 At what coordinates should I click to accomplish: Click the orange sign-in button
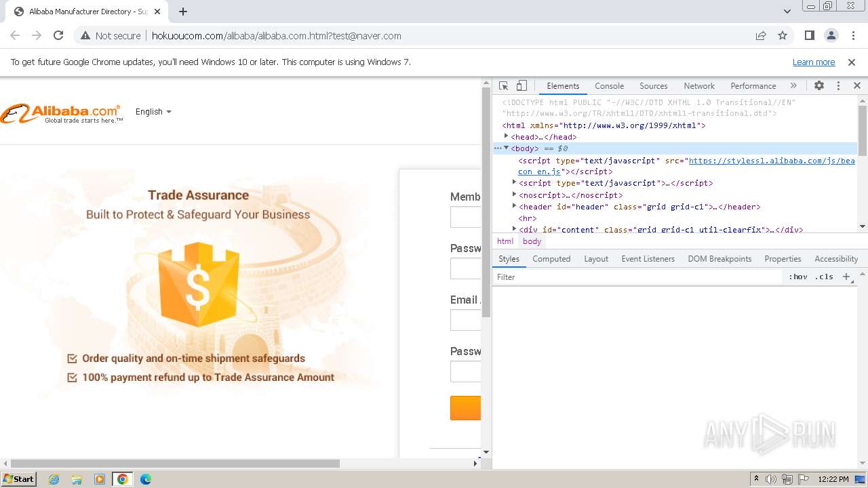pos(466,408)
